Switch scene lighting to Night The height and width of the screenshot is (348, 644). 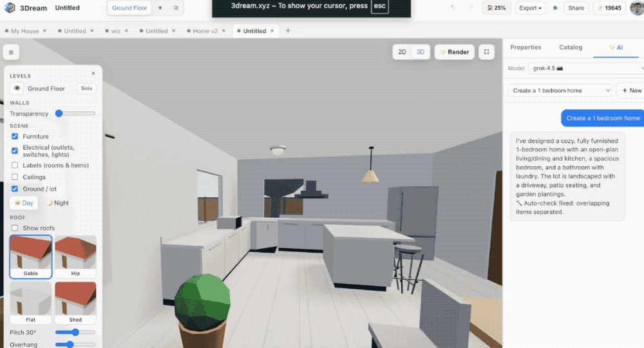tap(57, 203)
